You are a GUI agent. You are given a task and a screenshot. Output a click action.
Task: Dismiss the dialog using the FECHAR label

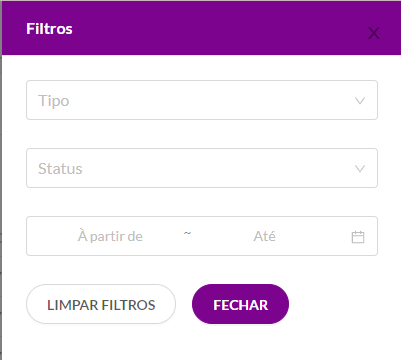coord(240,305)
